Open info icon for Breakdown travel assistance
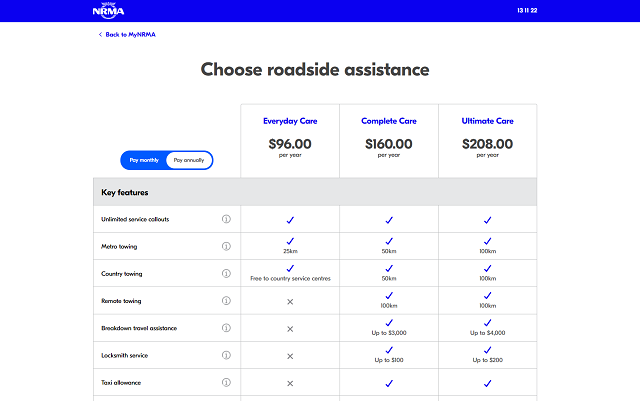 [226, 328]
